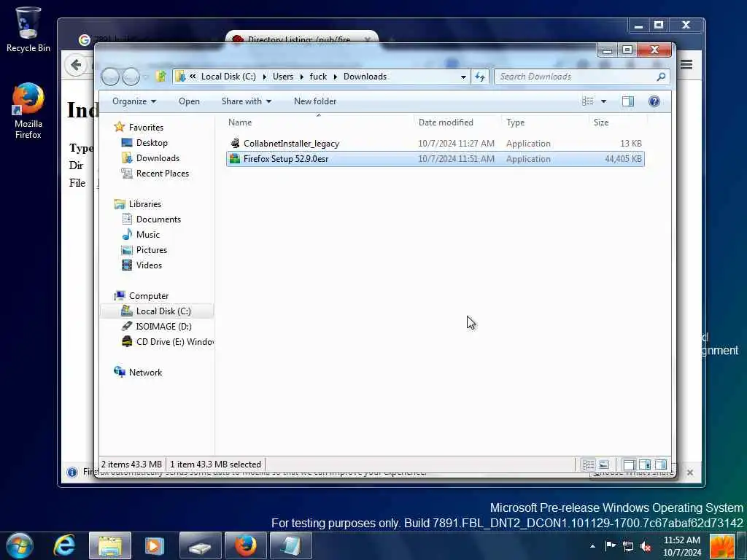Open Firefox hamburger menu
The image size is (747, 560).
pos(686,64)
